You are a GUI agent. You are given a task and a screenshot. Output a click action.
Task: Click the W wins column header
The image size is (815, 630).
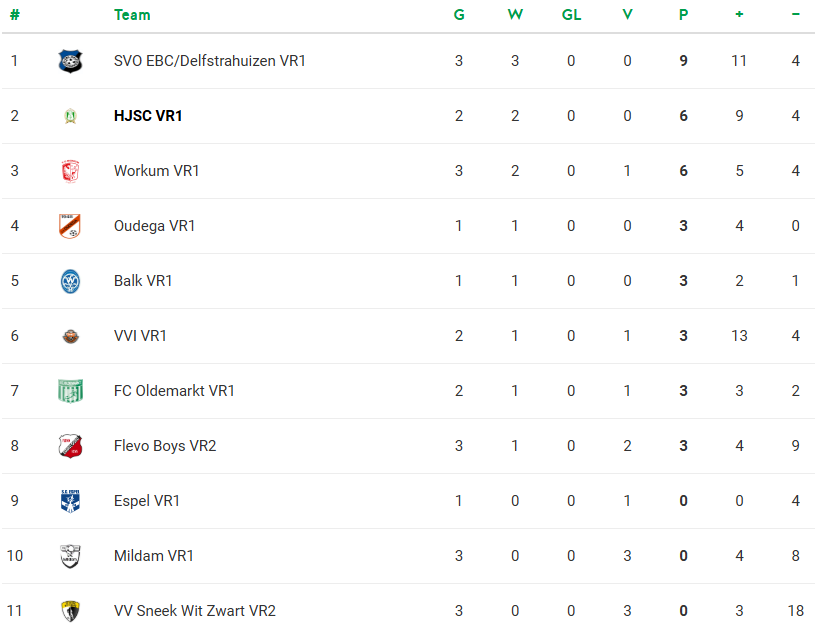coord(515,15)
